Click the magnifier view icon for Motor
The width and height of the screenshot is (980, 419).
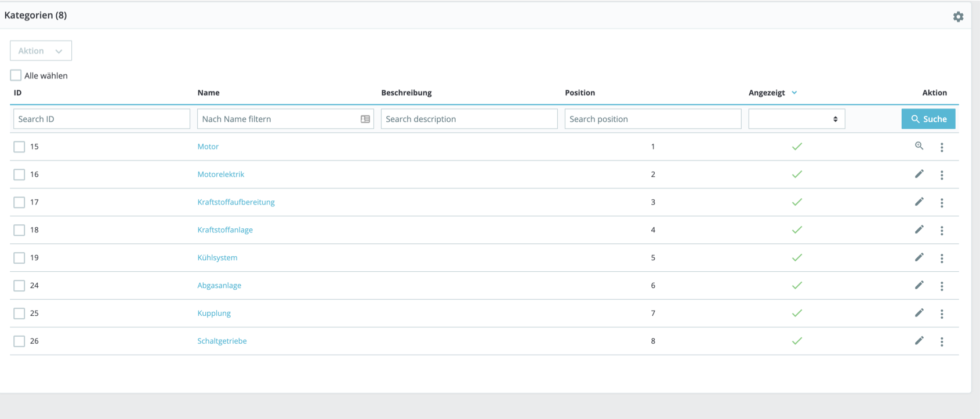pyautogui.click(x=919, y=146)
